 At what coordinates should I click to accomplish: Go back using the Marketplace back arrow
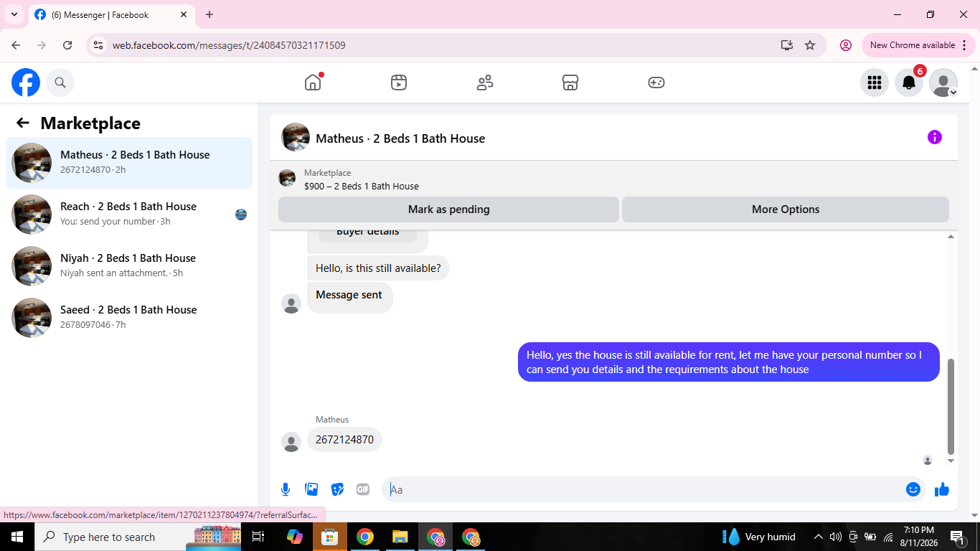point(23,123)
